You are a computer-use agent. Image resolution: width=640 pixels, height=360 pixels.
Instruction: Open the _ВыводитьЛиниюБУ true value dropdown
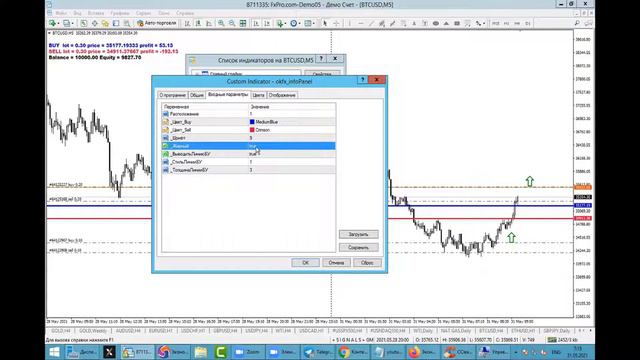(292, 154)
